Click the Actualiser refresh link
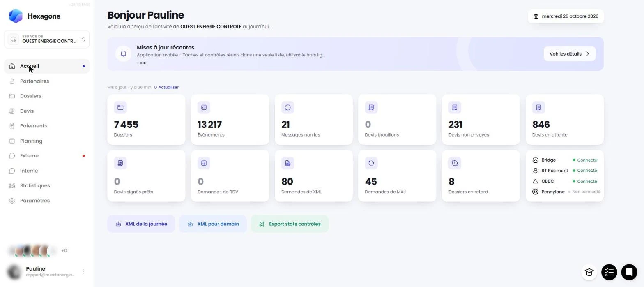This screenshot has width=644, height=287. [166, 87]
